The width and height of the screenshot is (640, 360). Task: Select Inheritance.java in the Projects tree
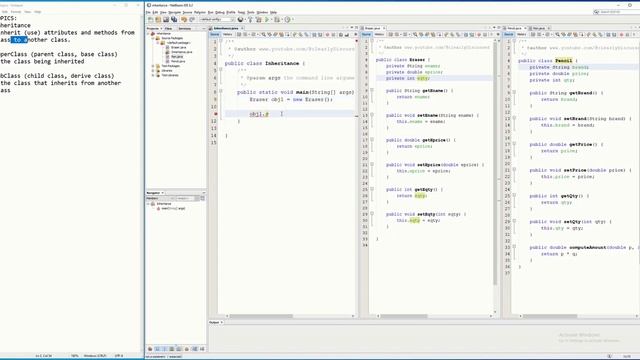181,52
